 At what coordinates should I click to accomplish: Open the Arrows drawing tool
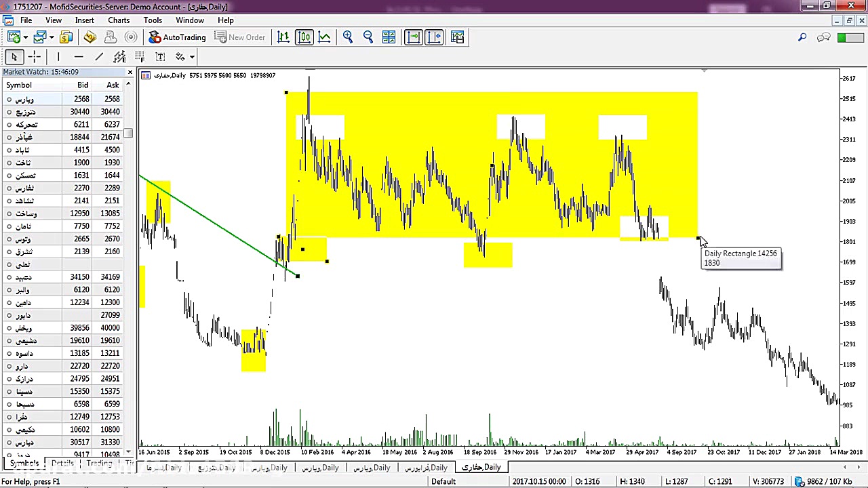180,57
